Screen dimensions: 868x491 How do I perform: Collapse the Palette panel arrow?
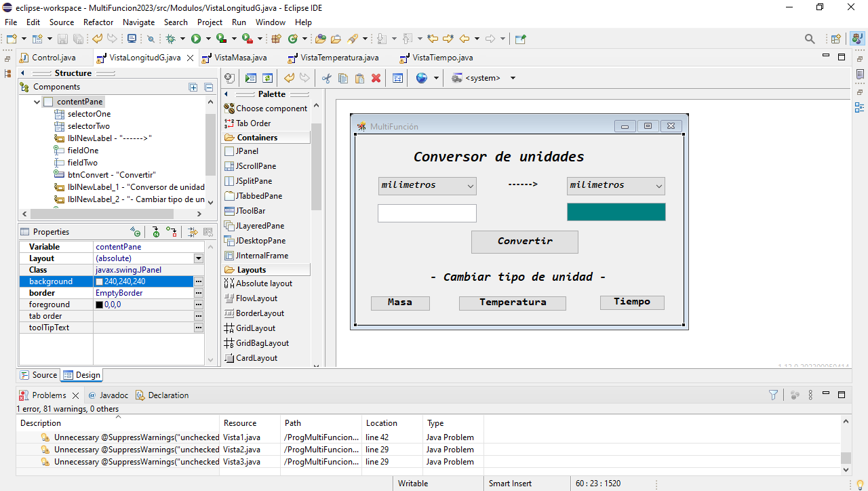(226, 94)
